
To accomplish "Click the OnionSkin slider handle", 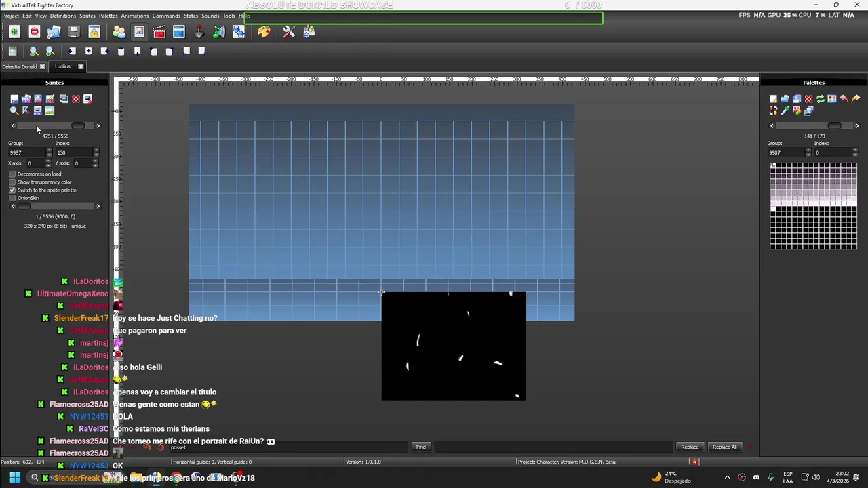I will [x=24, y=206].
